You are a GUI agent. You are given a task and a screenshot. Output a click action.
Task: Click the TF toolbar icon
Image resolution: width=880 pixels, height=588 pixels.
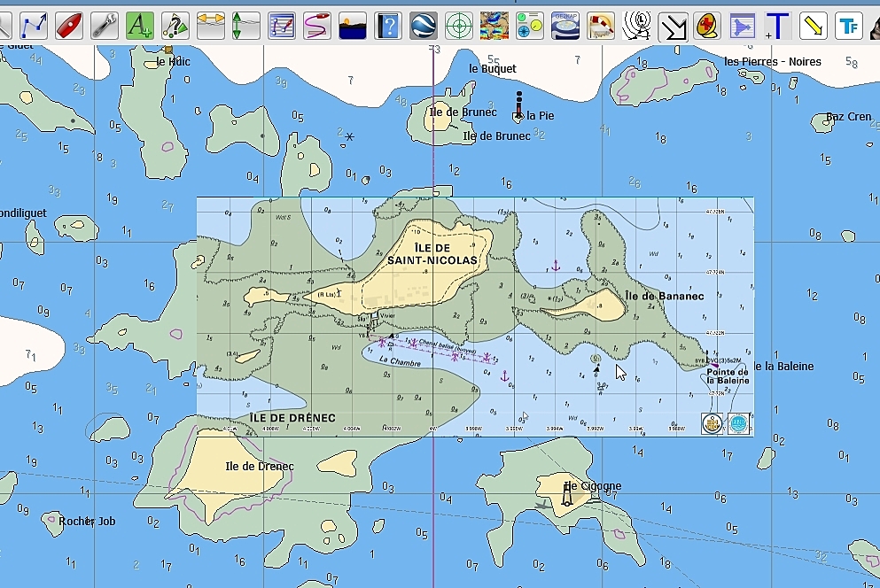849,26
